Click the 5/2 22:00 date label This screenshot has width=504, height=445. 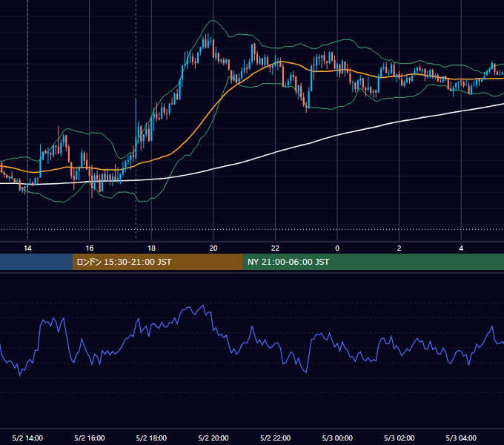pyautogui.click(x=275, y=438)
